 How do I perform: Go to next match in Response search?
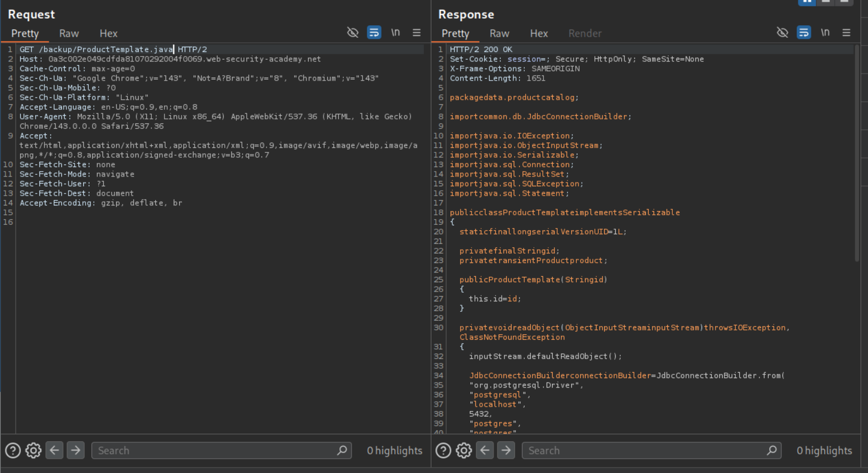[506, 451]
